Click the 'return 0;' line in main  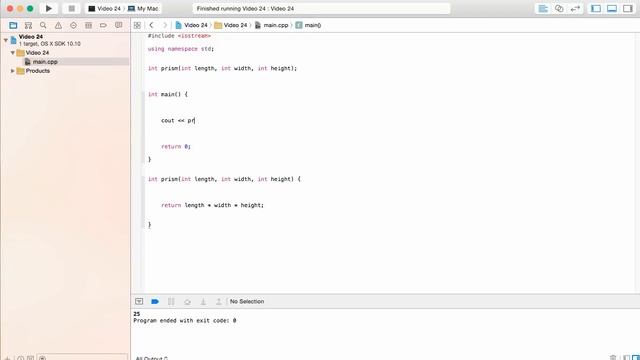pyautogui.click(x=176, y=147)
